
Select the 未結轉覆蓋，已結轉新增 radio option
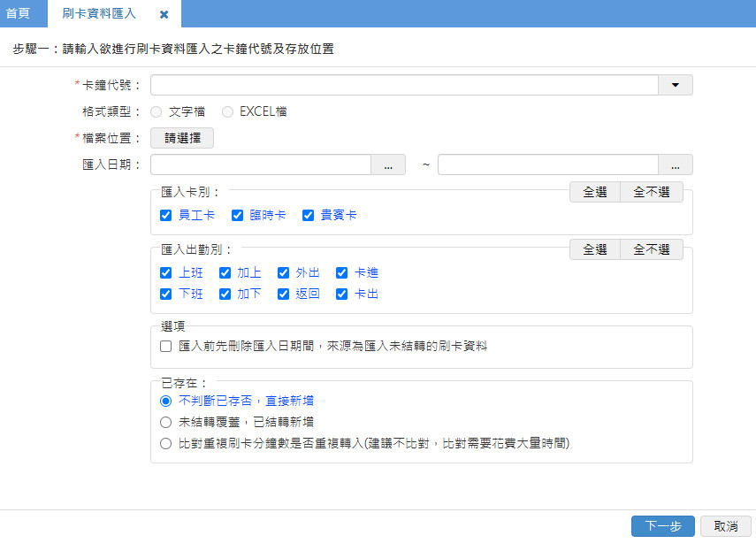(166, 422)
